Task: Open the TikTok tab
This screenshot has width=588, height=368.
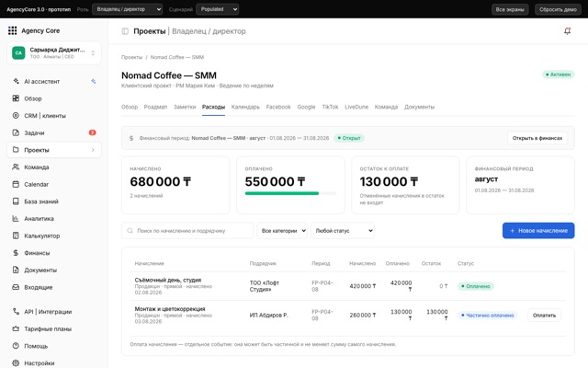Action: (330, 107)
